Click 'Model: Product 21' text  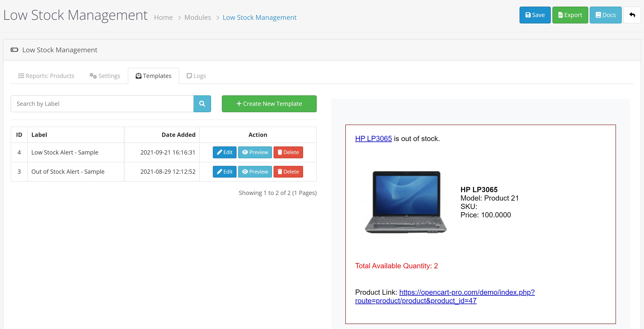click(x=489, y=198)
